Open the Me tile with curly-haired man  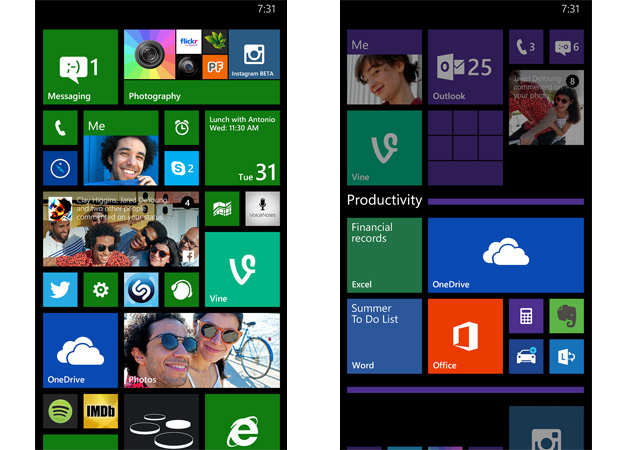(x=121, y=148)
